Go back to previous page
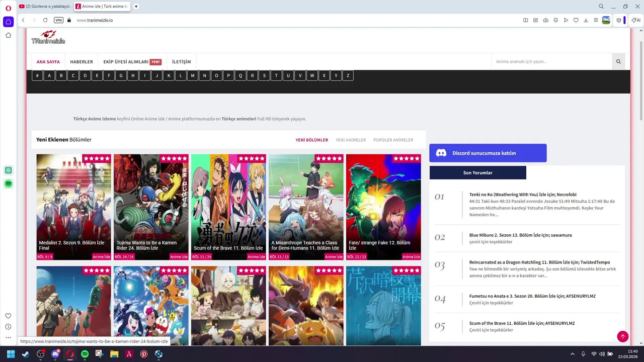This screenshot has height=362, width=644. (23, 20)
